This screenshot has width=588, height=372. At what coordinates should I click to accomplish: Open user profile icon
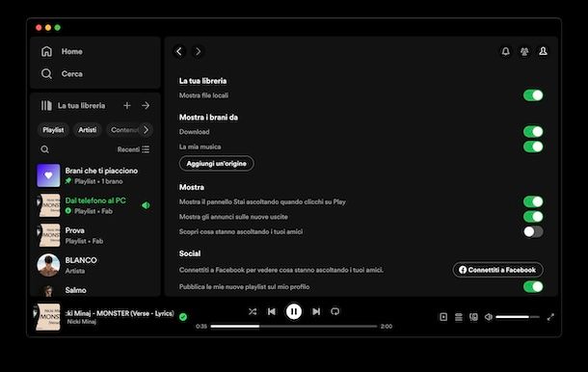[x=543, y=51]
